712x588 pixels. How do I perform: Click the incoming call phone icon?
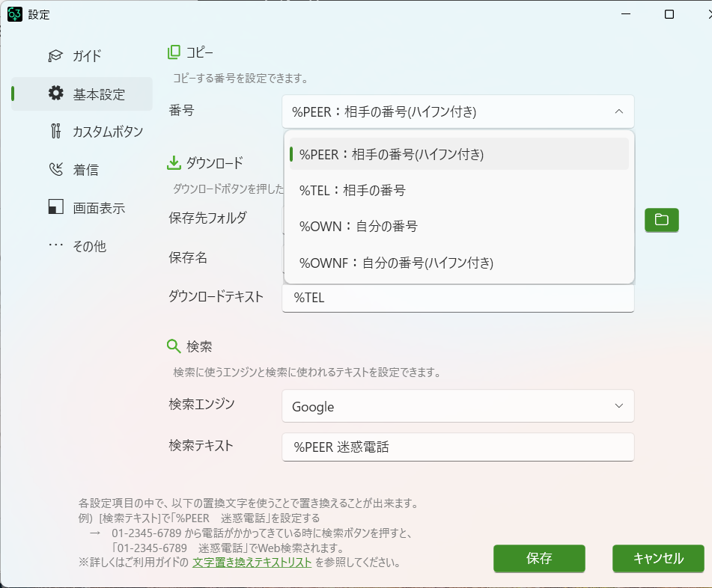click(55, 170)
